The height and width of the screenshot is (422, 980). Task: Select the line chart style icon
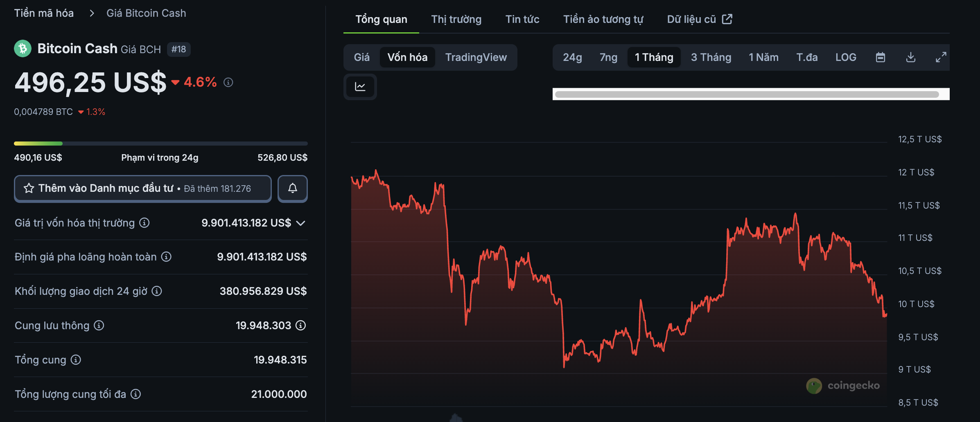coord(360,87)
